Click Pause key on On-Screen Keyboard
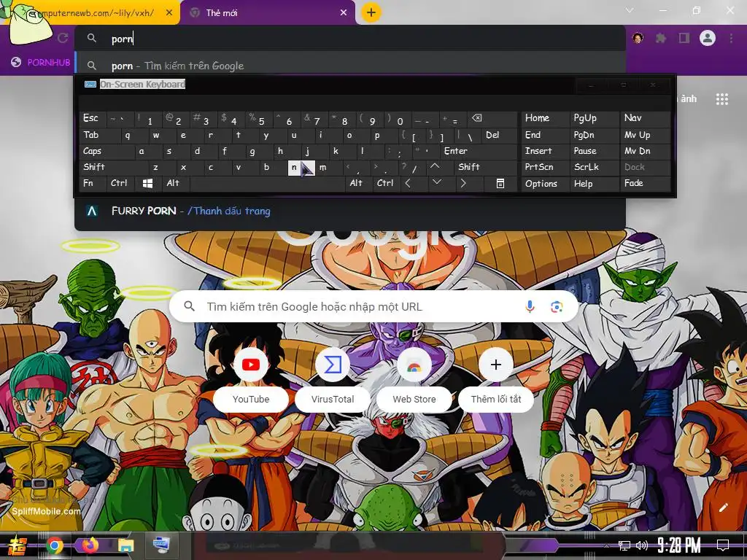The width and height of the screenshot is (747, 560). point(595,151)
